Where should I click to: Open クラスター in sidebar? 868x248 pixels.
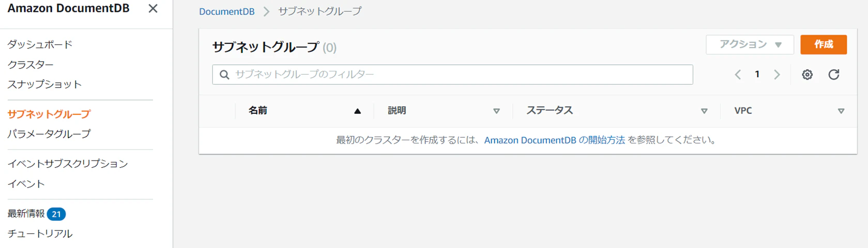(x=31, y=65)
